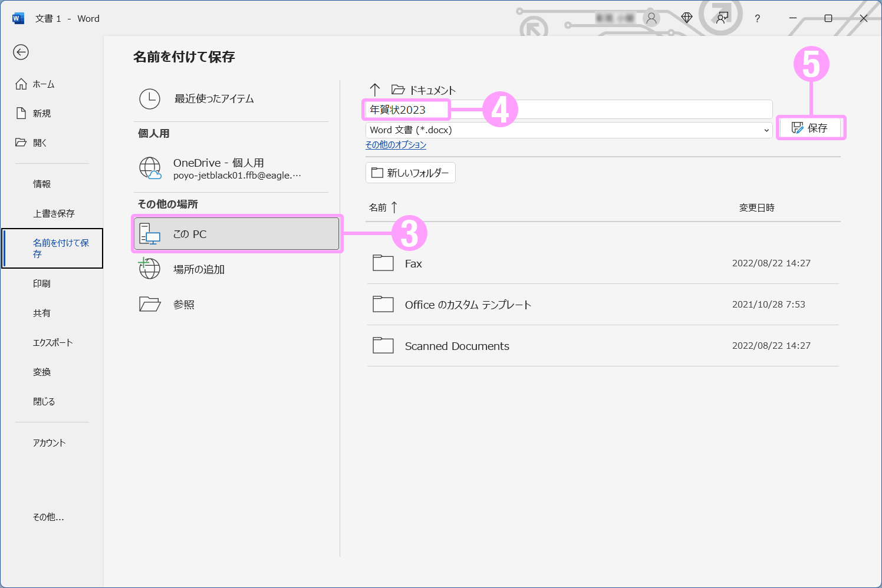Viewport: 882px width, 588px height.
Task: Open the エクスポート menu item
Action: tap(52, 342)
